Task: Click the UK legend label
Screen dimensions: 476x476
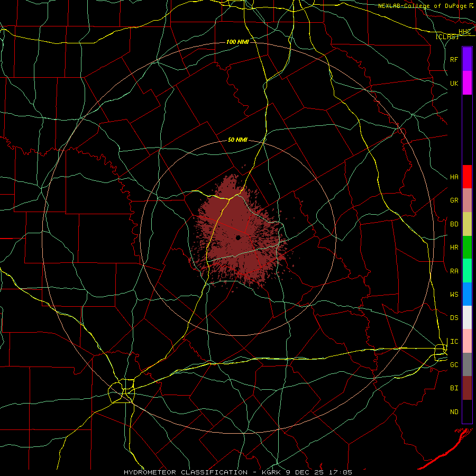Action: [454, 83]
